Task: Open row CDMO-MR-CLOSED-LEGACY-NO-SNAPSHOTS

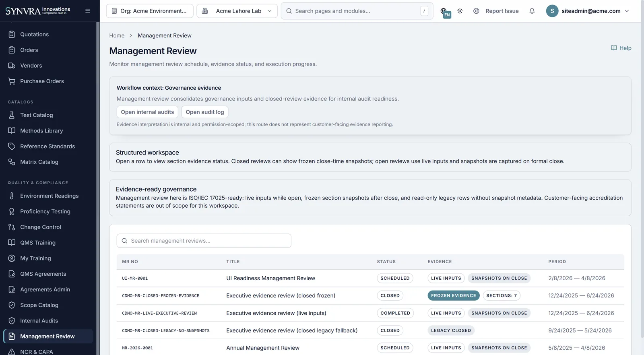Action: coord(370,330)
